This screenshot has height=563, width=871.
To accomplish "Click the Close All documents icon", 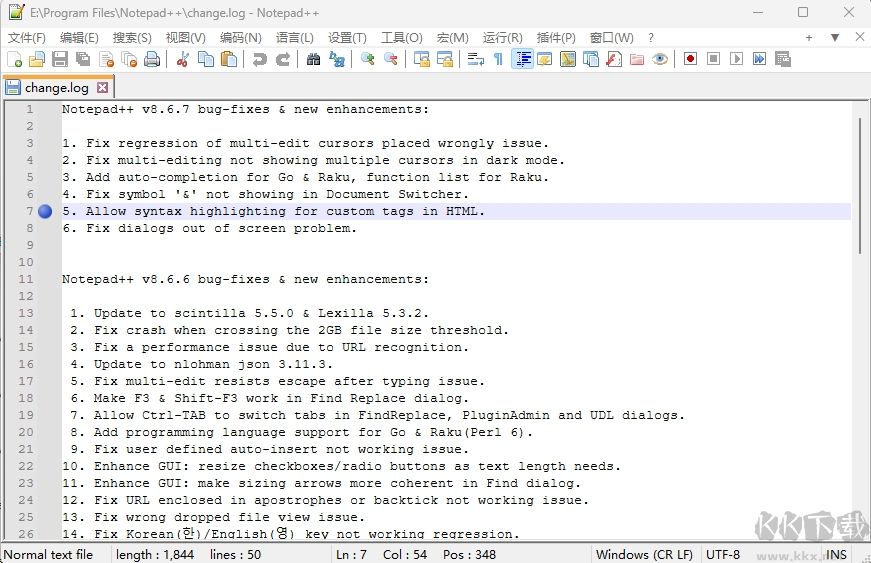I will [129, 59].
